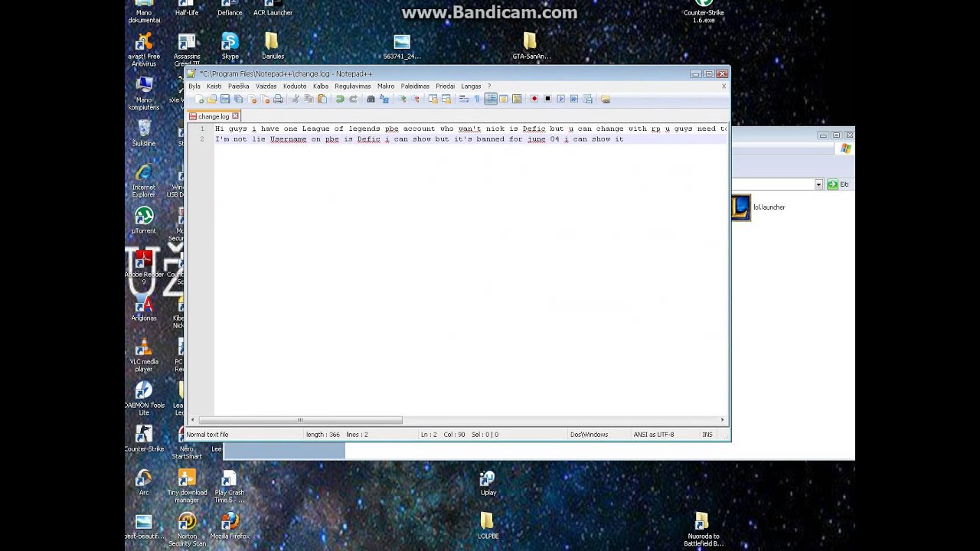Zoom in with the toolbar magnifier icon

(x=402, y=99)
